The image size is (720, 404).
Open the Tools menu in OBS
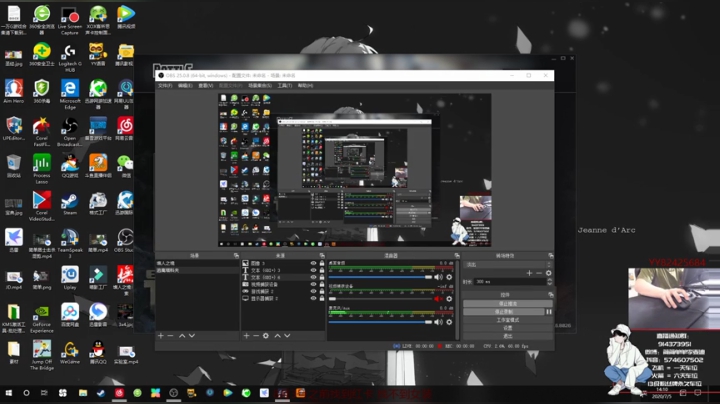[285, 86]
